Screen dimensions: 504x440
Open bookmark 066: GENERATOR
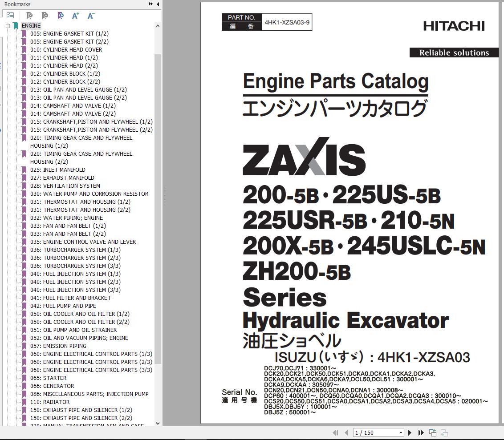(52, 386)
